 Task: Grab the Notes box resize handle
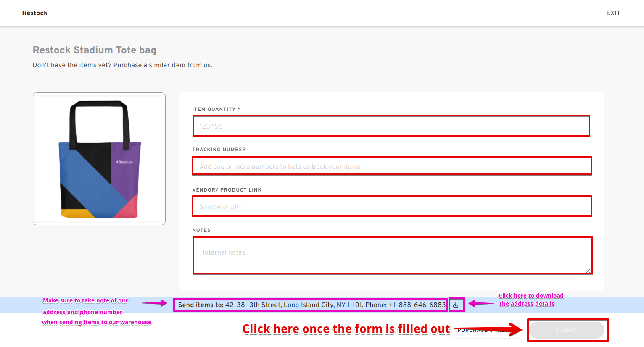coord(588,271)
